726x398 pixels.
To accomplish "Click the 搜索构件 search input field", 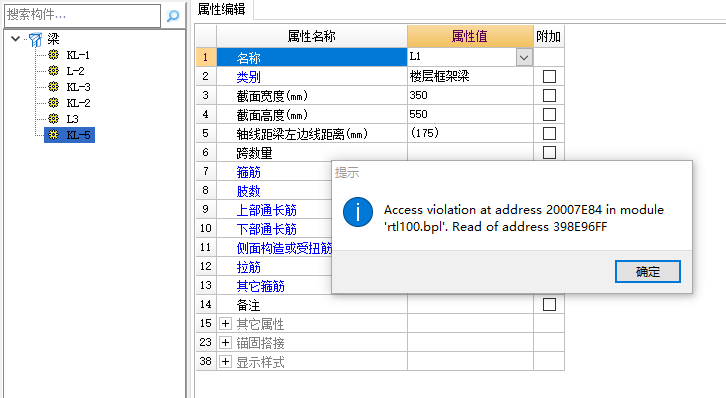I will (x=82, y=15).
